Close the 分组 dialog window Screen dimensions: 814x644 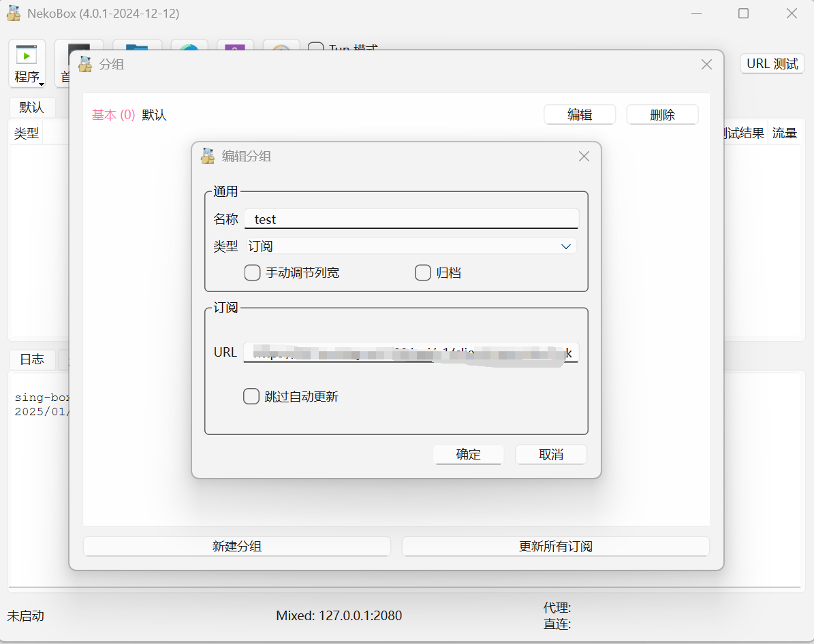tap(706, 65)
